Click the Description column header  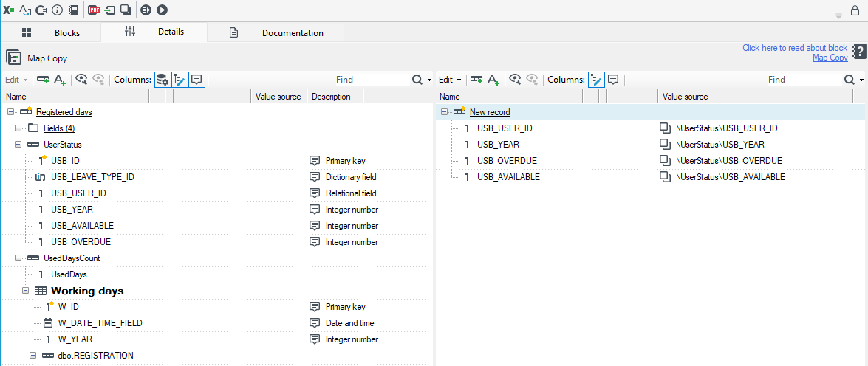click(x=335, y=97)
